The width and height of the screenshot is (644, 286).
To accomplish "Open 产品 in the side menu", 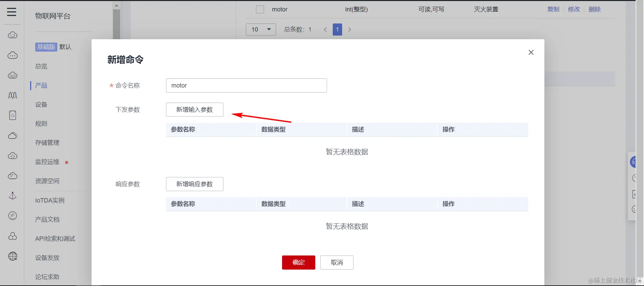I will (41, 85).
